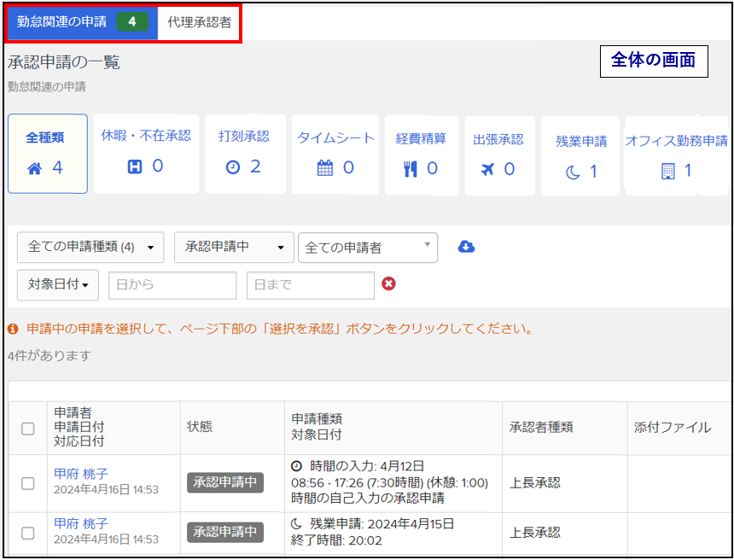Open the 出張承認 airplane icon card
Image resolution: width=734 pixels, height=560 pixels.
point(498,155)
